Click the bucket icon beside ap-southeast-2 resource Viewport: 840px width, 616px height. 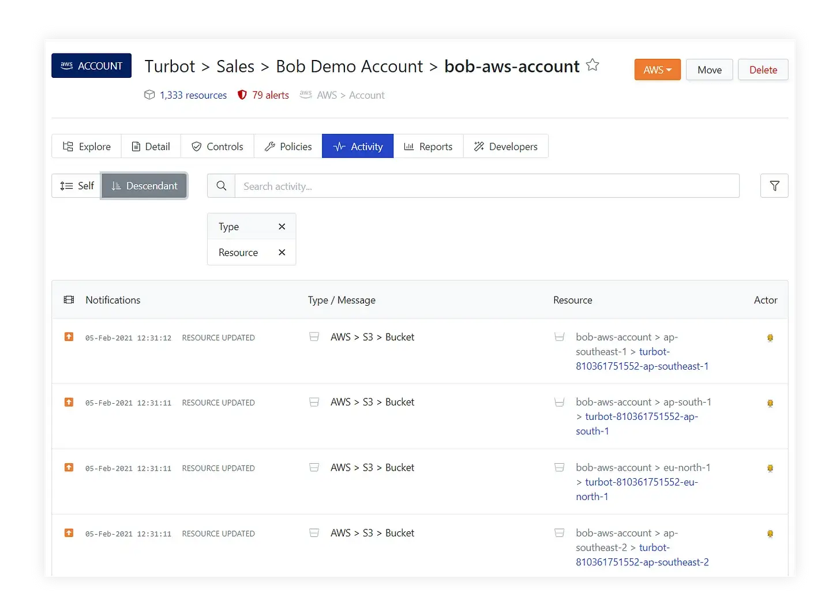[x=559, y=533]
